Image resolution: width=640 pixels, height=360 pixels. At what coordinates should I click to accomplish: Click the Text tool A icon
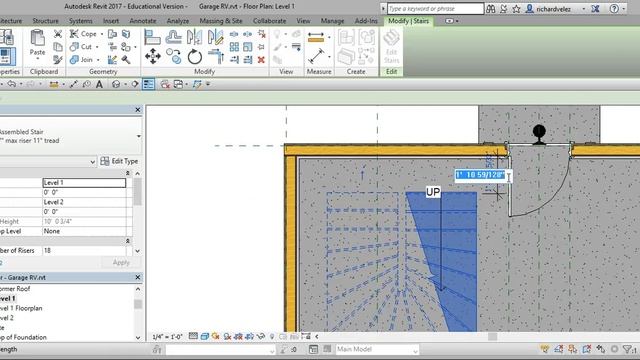click(99, 84)
